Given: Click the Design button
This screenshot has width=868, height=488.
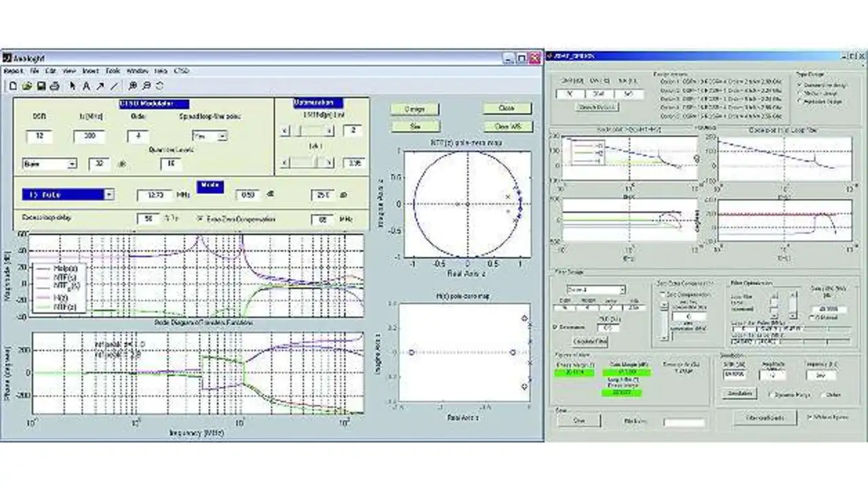Looking at the screenshot, I should tap(415, 109).
